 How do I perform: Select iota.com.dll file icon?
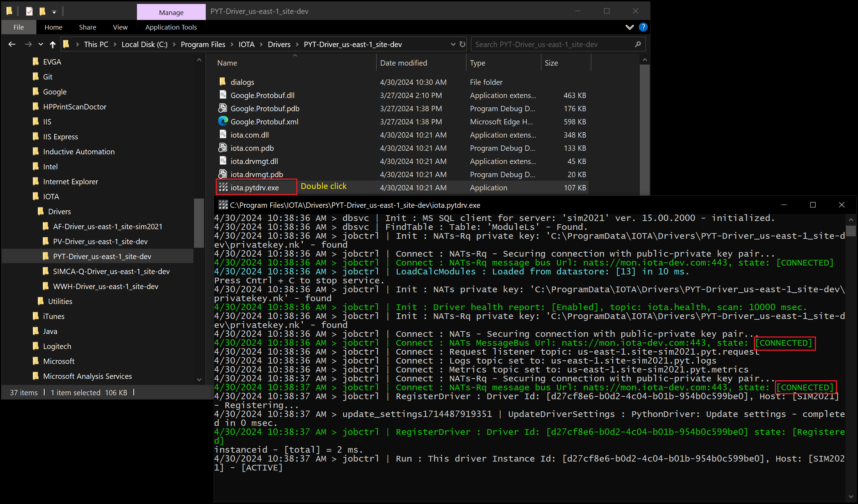(223, 134)
